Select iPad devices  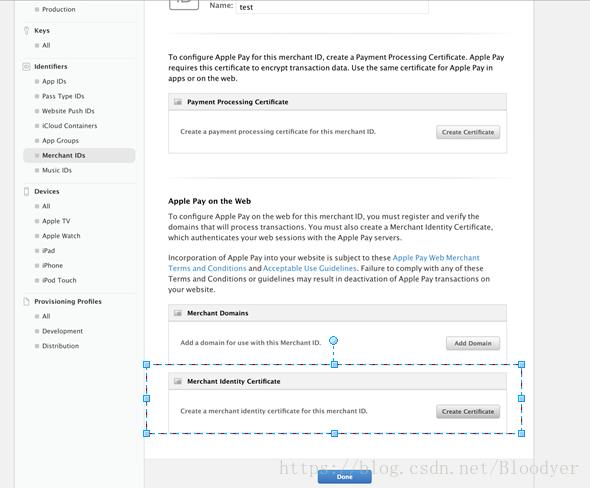click(49, 251)
